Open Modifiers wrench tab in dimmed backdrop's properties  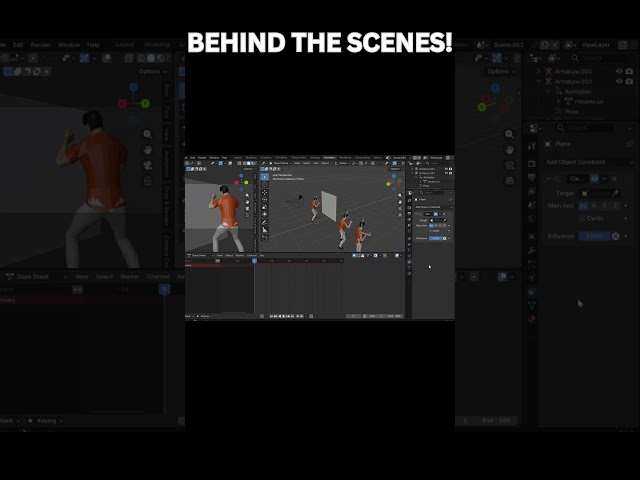click(x=531, y=250)
